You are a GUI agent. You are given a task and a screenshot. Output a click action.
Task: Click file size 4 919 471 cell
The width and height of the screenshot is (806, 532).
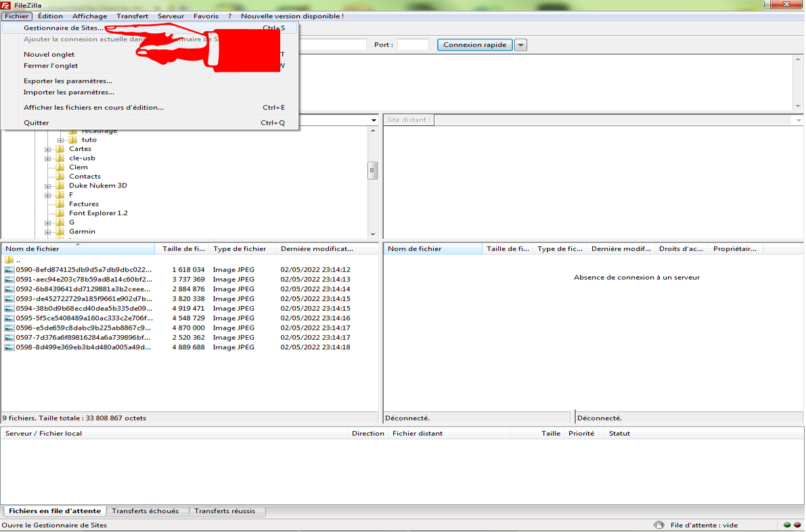click(188, 309)
